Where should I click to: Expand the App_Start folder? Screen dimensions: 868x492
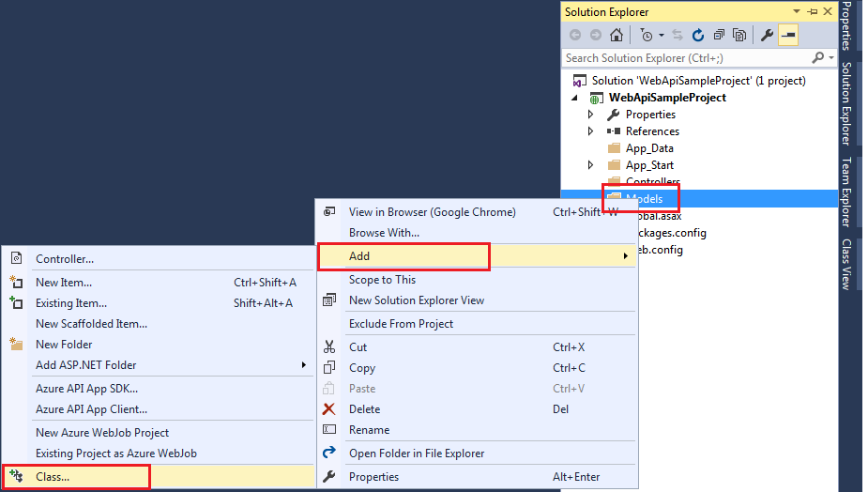point(590,165)
